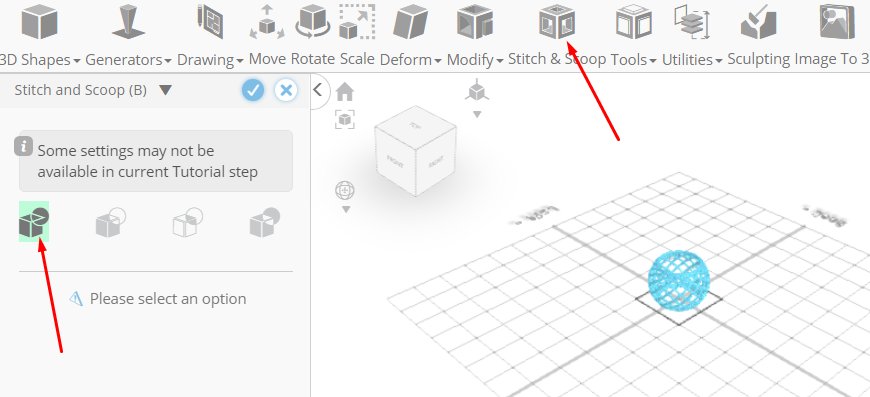The height and width of the screenshot is (397, 870).
Task: Open the dropdown arrow beneath the perspective cube icon
Action: 477,115
